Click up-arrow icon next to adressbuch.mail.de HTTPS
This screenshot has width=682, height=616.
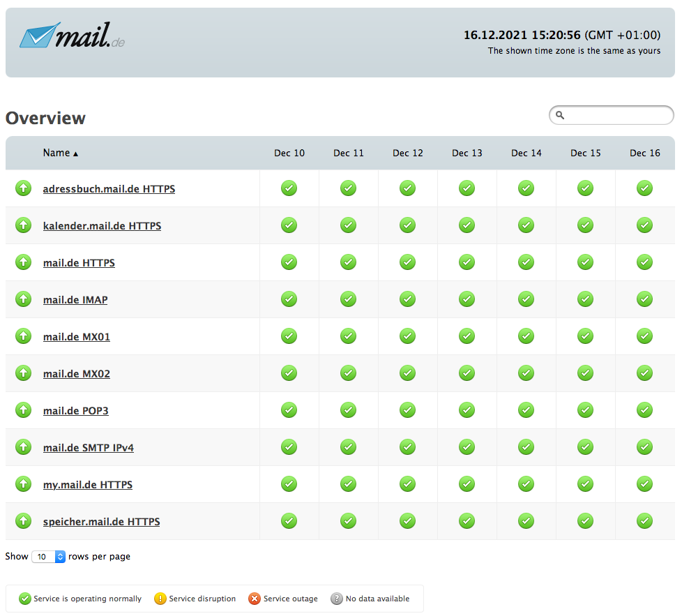click(x=24, y=188)
